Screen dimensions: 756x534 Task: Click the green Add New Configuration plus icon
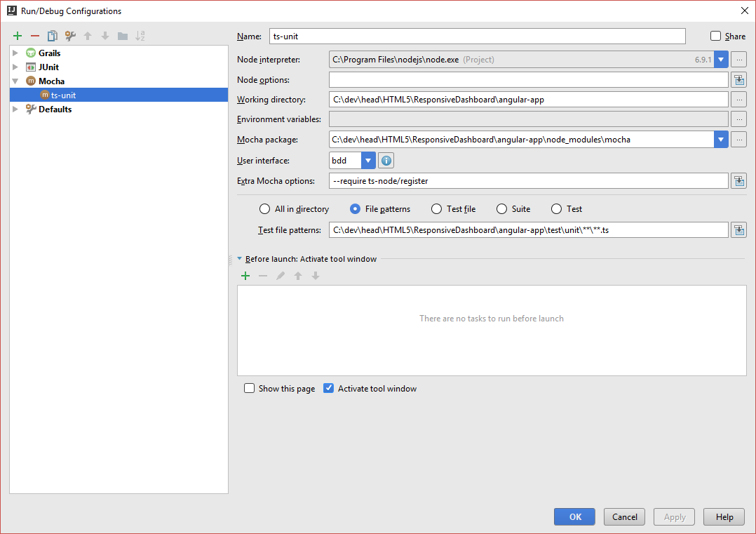(18, 36)
